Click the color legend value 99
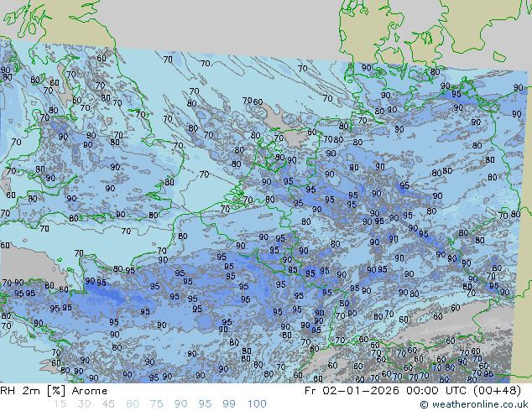This screenshot has width=532, height=411. [x=229, y=404]
